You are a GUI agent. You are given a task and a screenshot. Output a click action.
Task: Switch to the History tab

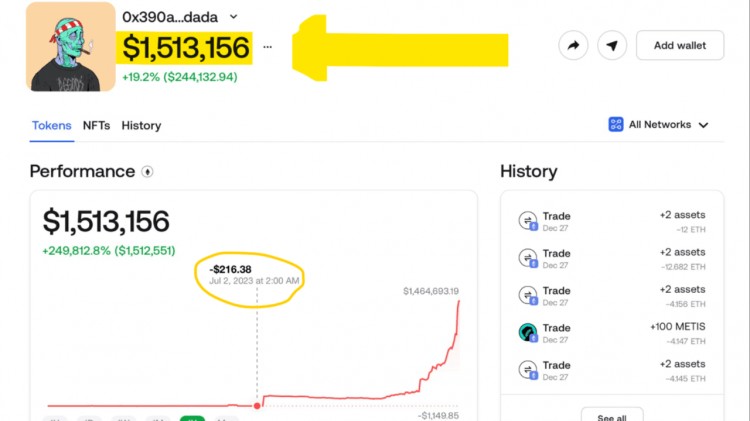point(141,125)
